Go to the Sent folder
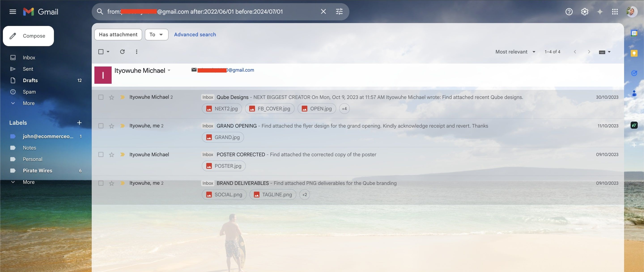644x272 pixels. point(28,69)
